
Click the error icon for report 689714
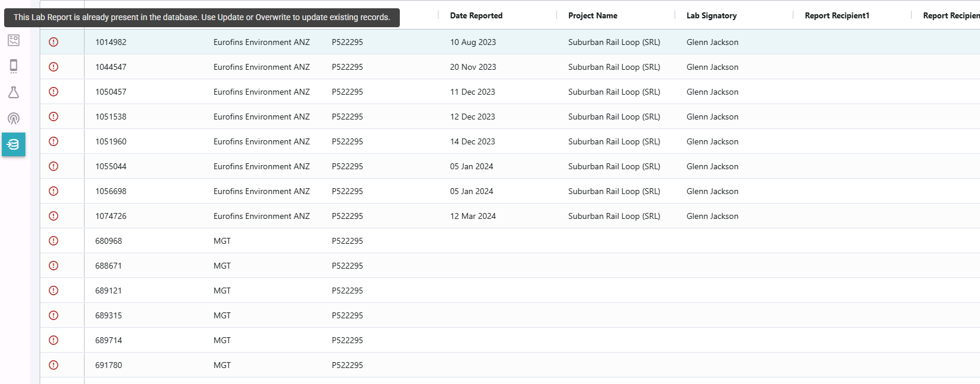[53, 340]
